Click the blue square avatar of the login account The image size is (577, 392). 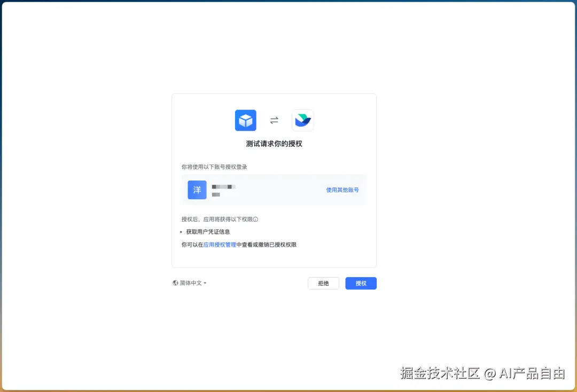(x=197, y=190)
